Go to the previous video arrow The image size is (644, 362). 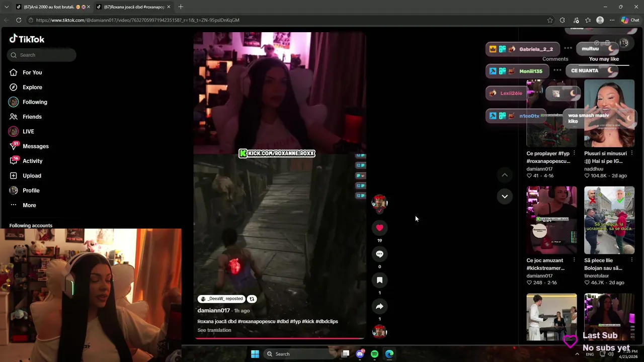[505, 175]
